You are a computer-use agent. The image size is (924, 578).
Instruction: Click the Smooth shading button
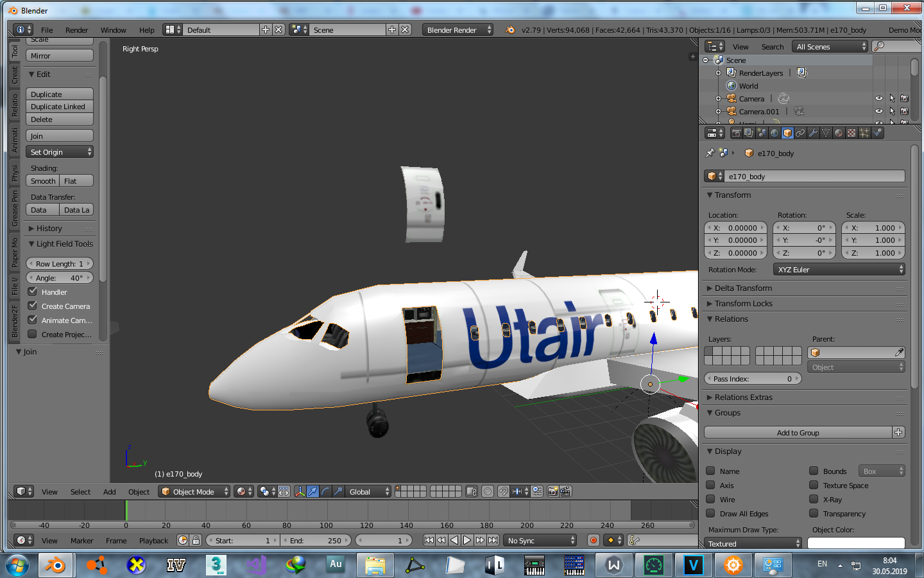(x=43, y=180)
